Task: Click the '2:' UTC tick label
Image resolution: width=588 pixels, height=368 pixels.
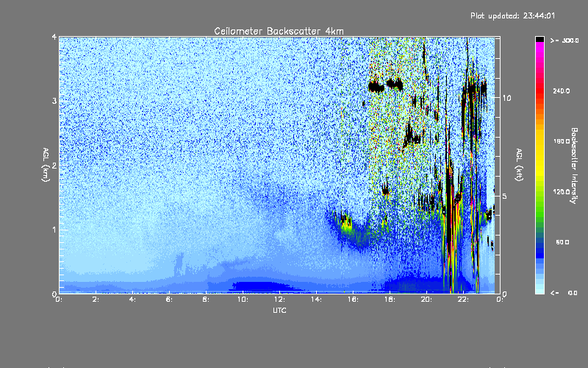Action: point(96,300)
